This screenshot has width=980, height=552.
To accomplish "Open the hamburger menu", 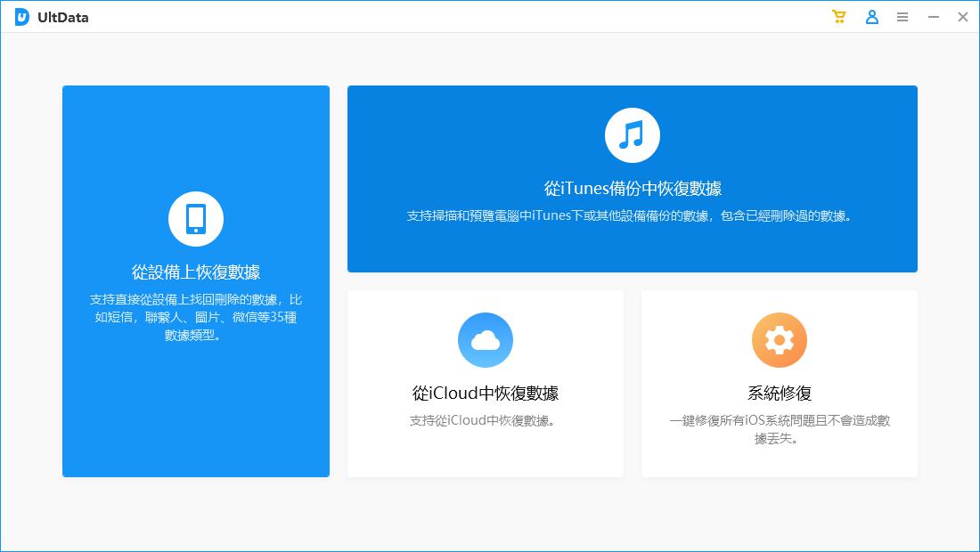I will tap(902, 16).
